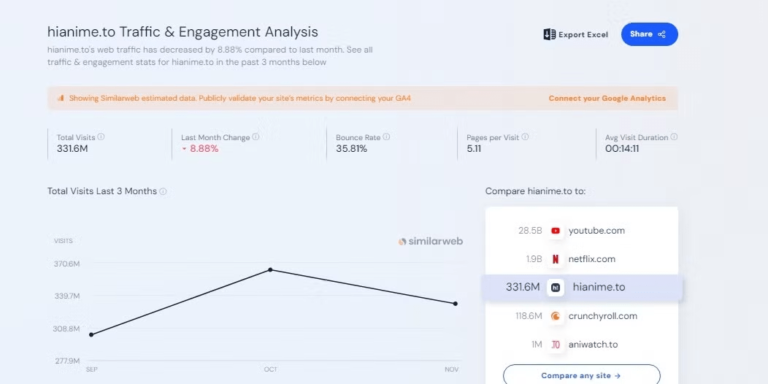Screen dimensions: 768x384
Task: Click the NOV data point on the chart
Action: point(456,304)
